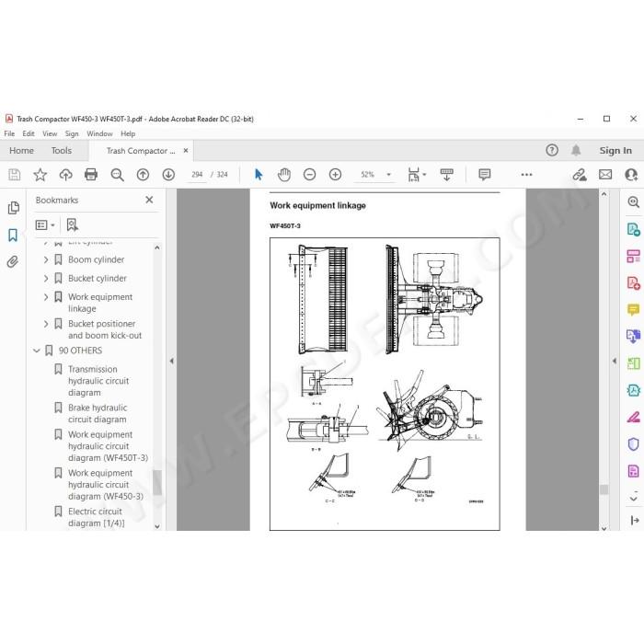
Task: Click the Save file icon in toolbar
Action: pyautogui.click(x=15, y=175)
